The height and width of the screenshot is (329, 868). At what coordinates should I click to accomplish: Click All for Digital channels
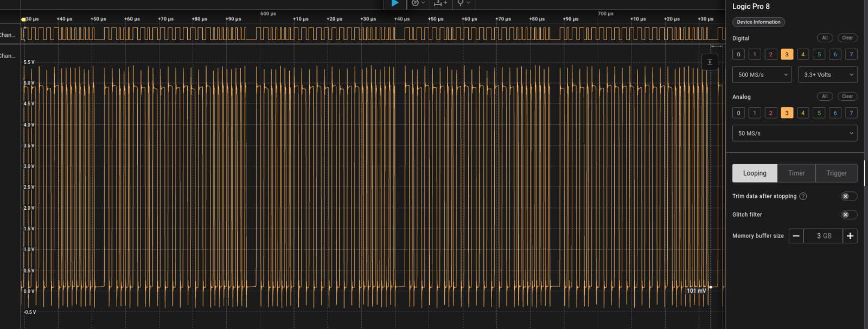[x=825, y=38]
